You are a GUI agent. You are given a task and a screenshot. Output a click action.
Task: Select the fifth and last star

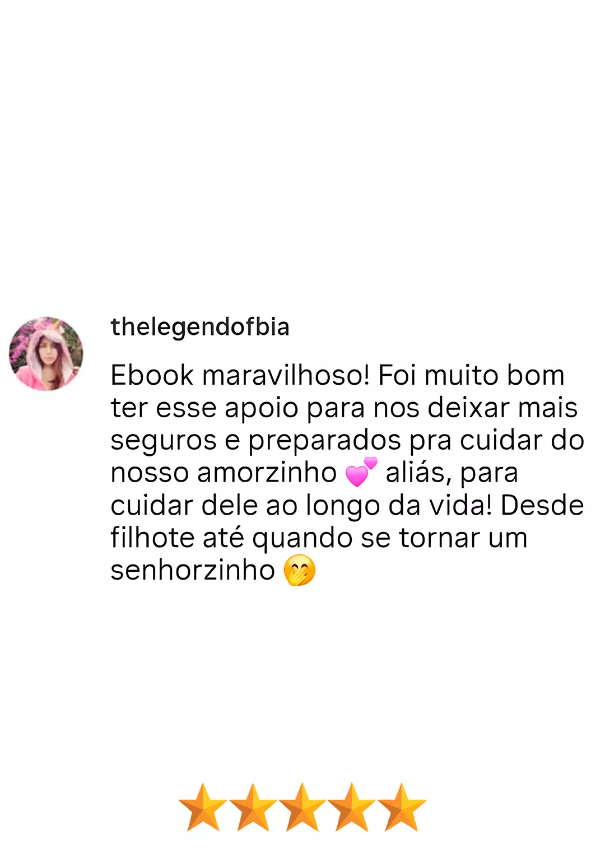pos(402,807)
